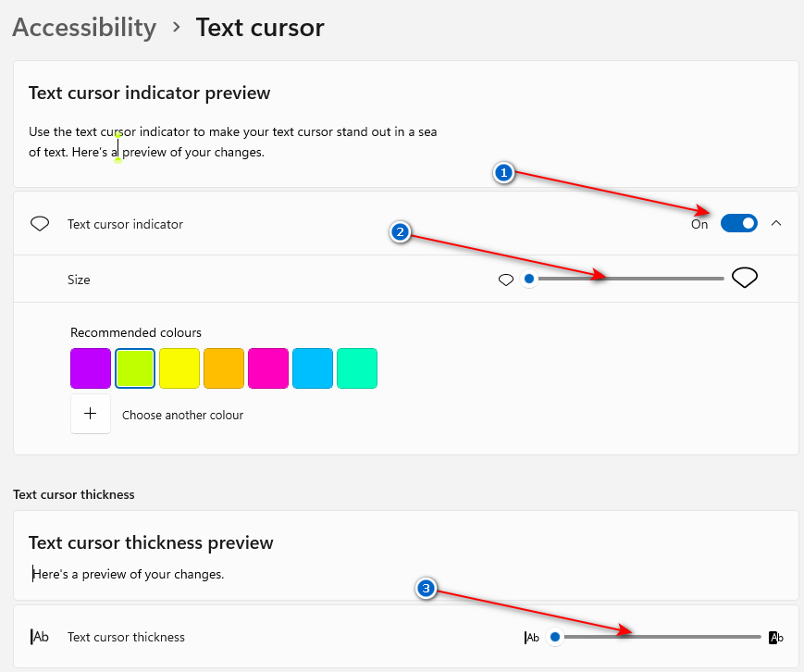Click the Text cursor indicator bubble icon
This screenshot has width=804, height=672.
[40, 224]
